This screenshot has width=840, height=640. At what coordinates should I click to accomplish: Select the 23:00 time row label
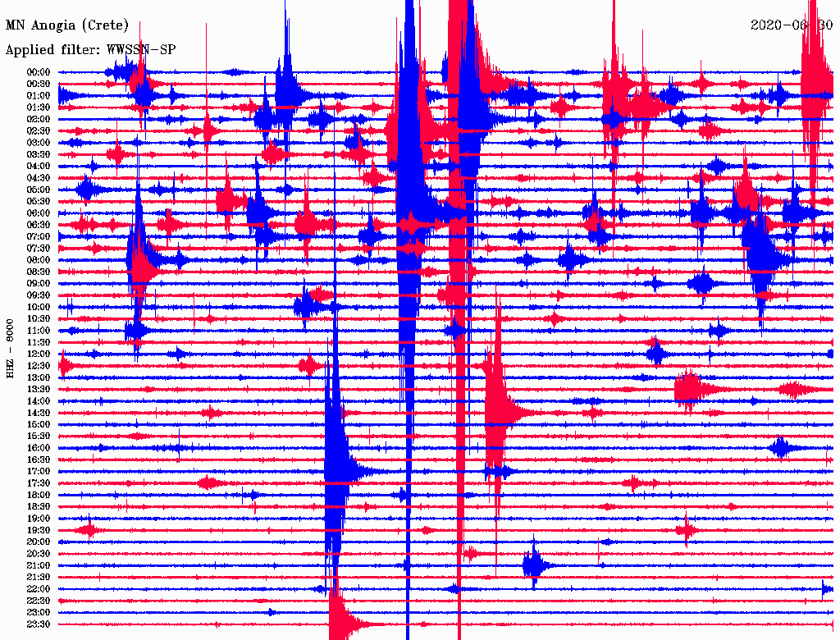tap(39, 613)
